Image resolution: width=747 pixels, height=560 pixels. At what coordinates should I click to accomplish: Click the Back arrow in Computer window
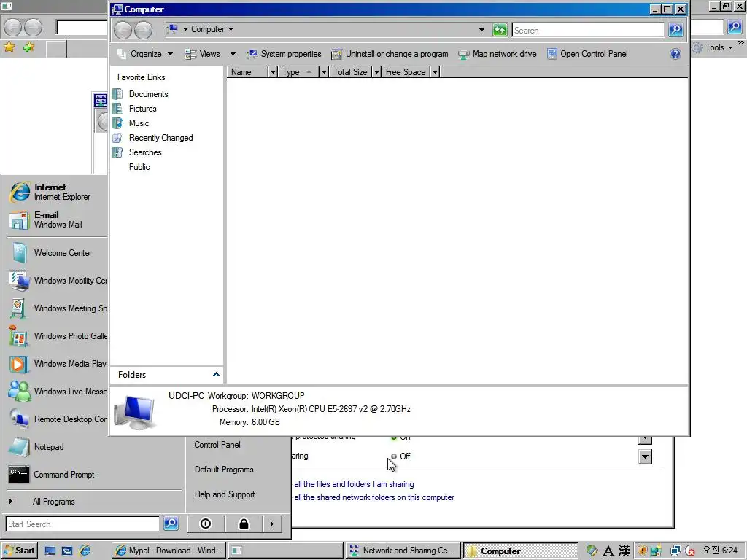coord(123,30)
